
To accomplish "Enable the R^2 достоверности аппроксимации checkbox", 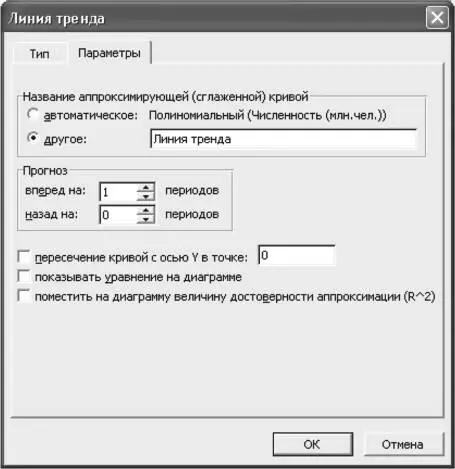I will [24, 296].
